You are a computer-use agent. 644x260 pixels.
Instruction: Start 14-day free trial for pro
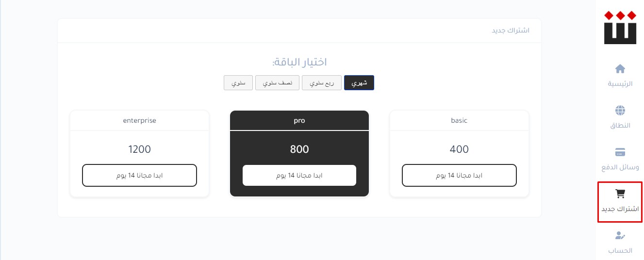click(x=299, y=175)
